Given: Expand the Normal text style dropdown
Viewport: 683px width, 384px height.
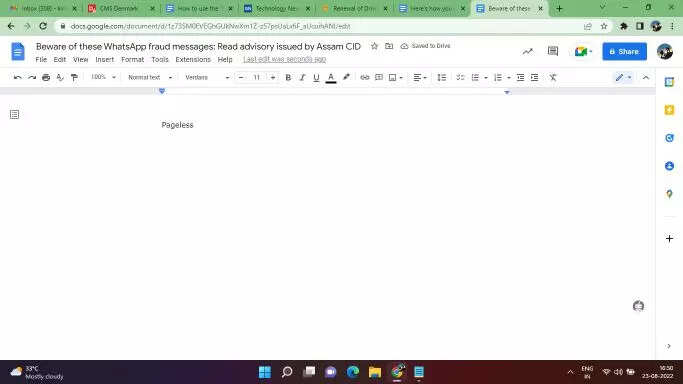Looking at the screenshot, I should pos(150,77).
